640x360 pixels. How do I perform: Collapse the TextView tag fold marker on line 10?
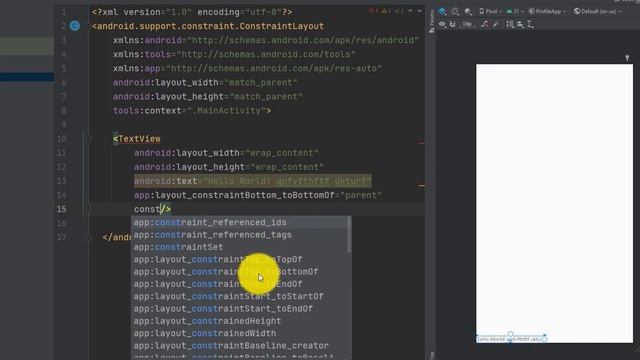(88, 139)
